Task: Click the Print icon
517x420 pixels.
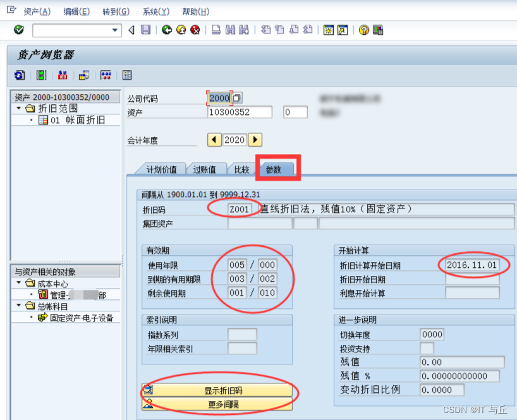Action: pyautogui.click(x=216, y=30)
